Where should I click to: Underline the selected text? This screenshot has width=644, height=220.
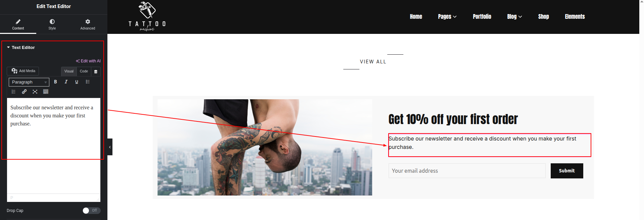click(77, 82)
